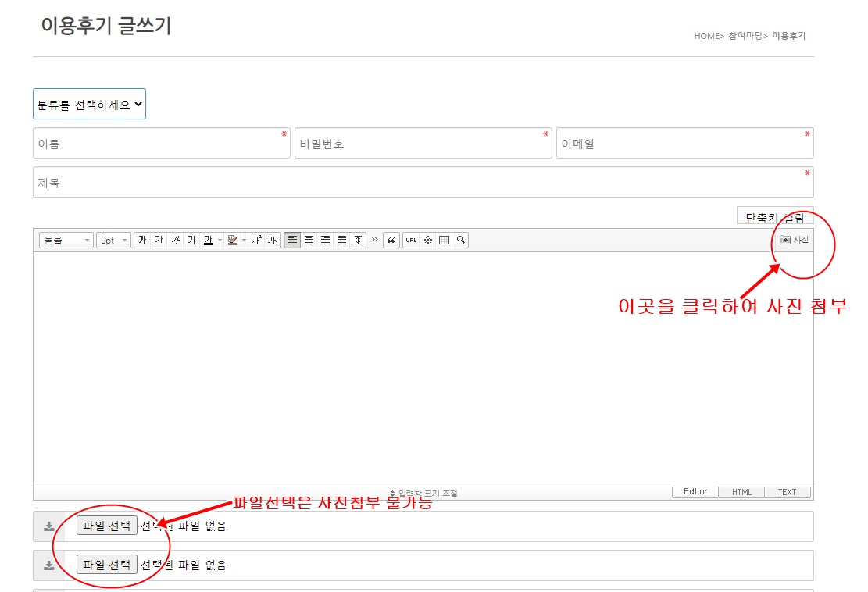The height and width of the screenshot is (592, 868).
Task: Apply text background highlight color
Action: coord(233,240)
